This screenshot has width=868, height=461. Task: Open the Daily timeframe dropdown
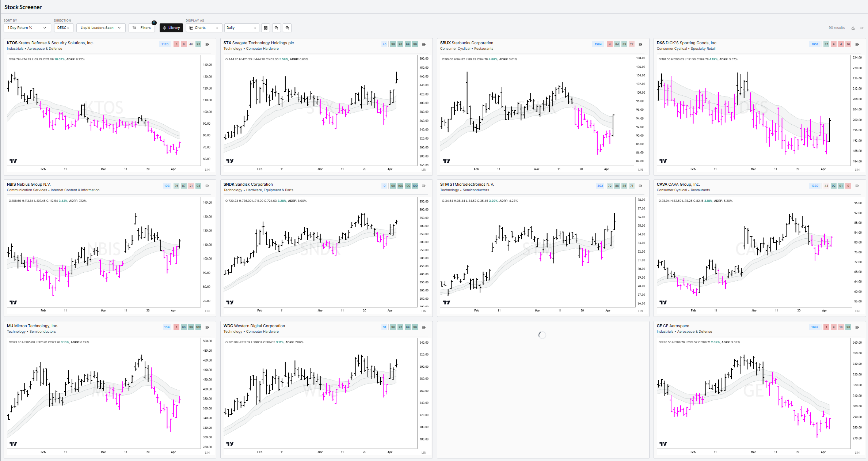pyautogui.click(x=241, y=28)
